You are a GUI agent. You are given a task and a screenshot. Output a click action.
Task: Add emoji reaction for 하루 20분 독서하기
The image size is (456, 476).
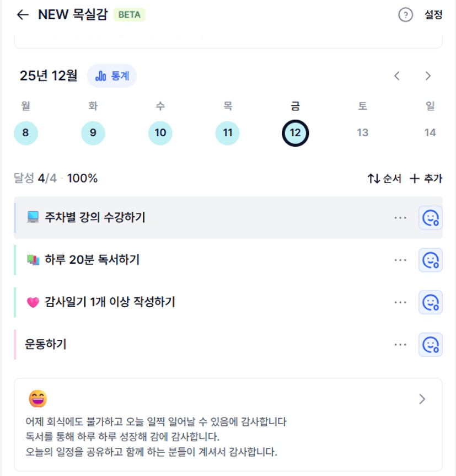(430, 260)
